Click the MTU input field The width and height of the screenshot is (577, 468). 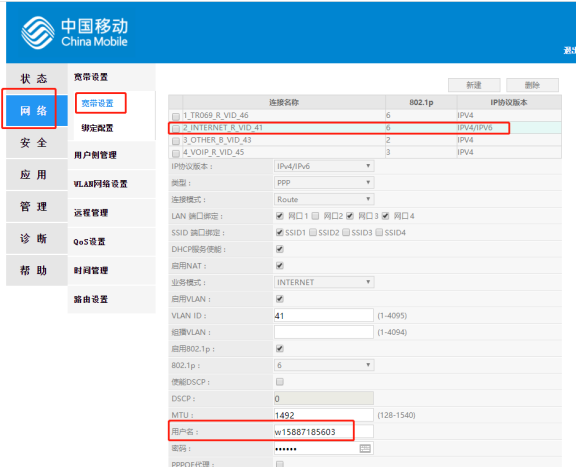pos(324,415)
